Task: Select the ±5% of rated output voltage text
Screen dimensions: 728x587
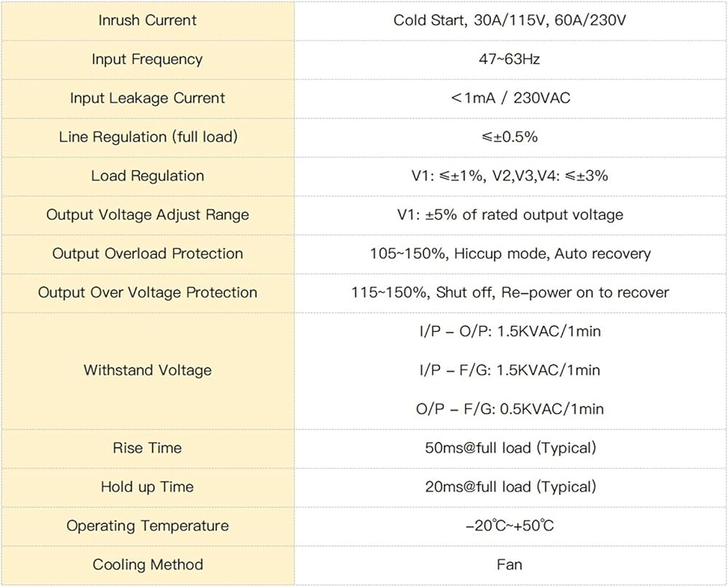Action: point(524,215)
